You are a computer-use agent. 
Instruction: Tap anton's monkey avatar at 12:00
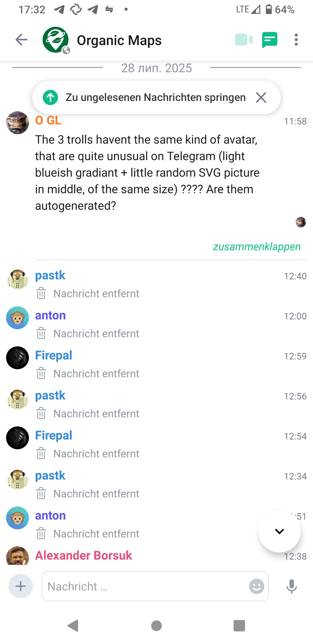point(17,318)
